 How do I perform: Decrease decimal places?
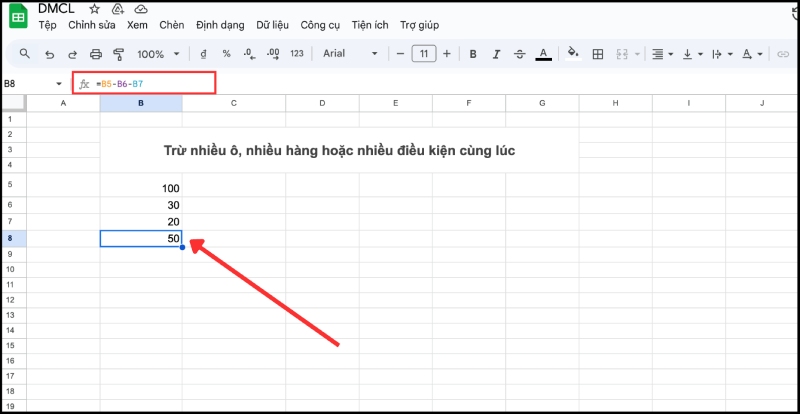click(x=249, y=54)
